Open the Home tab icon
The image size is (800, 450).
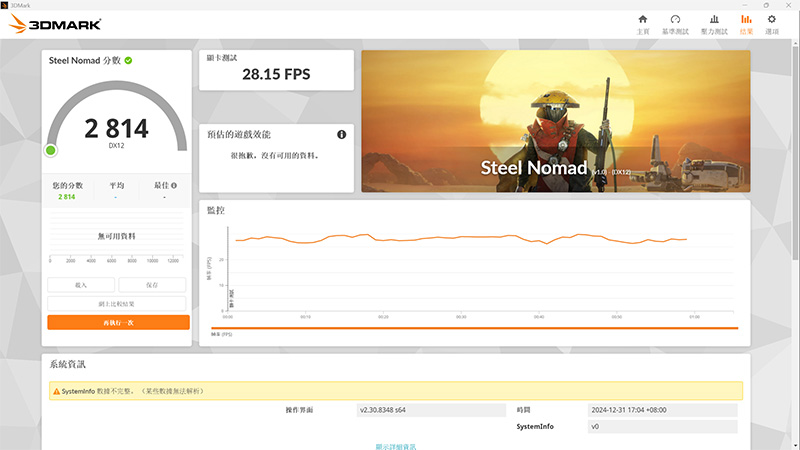coord(643,19)
